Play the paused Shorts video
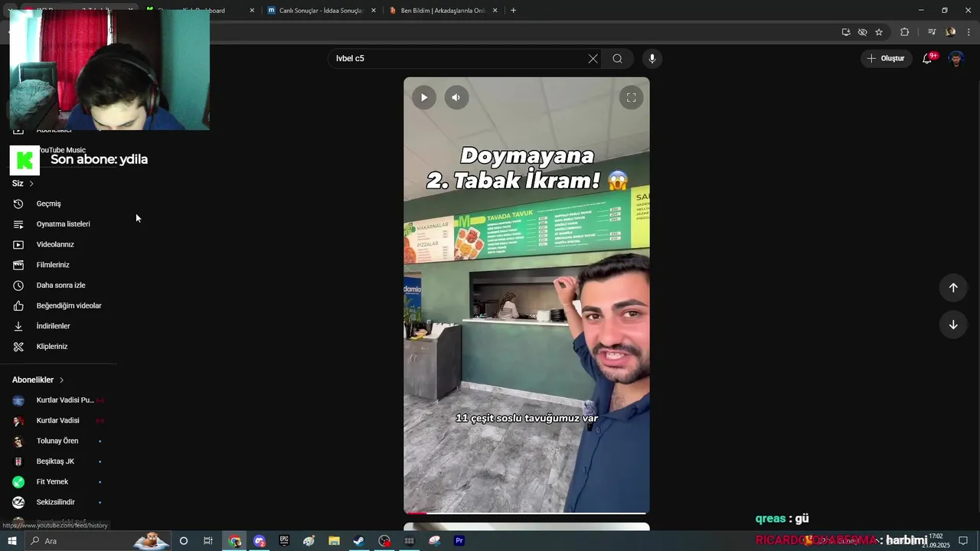The height and width of the screenshot is (551, 980). click(x=423, y=97)
